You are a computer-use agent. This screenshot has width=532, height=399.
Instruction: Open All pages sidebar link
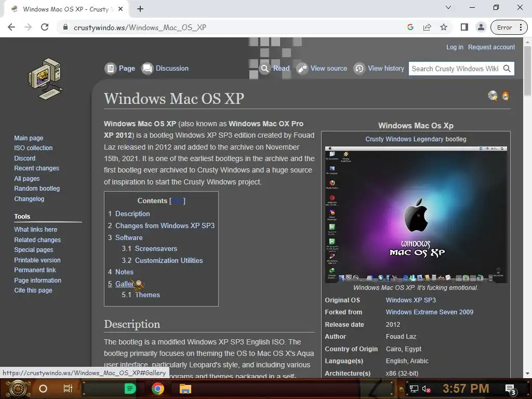point(27,179)
